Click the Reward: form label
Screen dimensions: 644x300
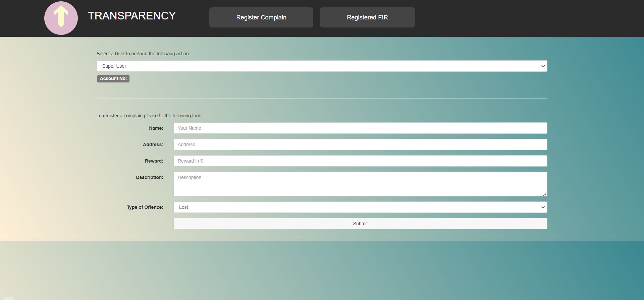pyautogui.click(x=154, y=161)
